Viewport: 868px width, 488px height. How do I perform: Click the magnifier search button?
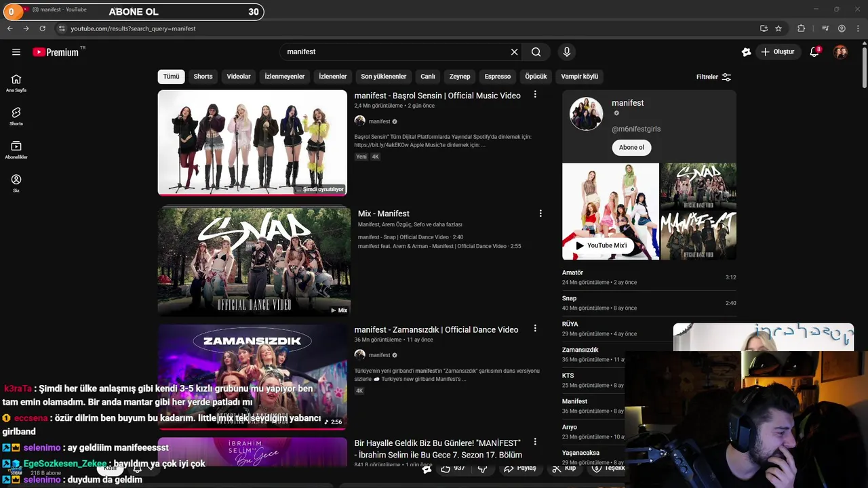536,52
